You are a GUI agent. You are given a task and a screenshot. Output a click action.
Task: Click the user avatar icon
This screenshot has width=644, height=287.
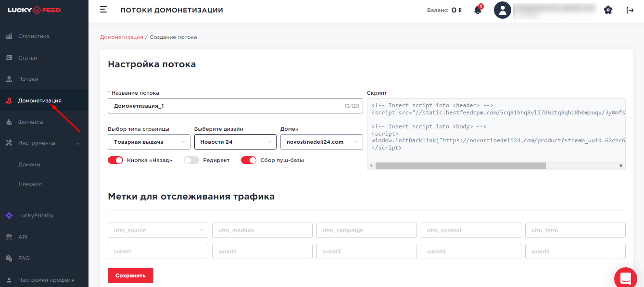tap(503, 10)
